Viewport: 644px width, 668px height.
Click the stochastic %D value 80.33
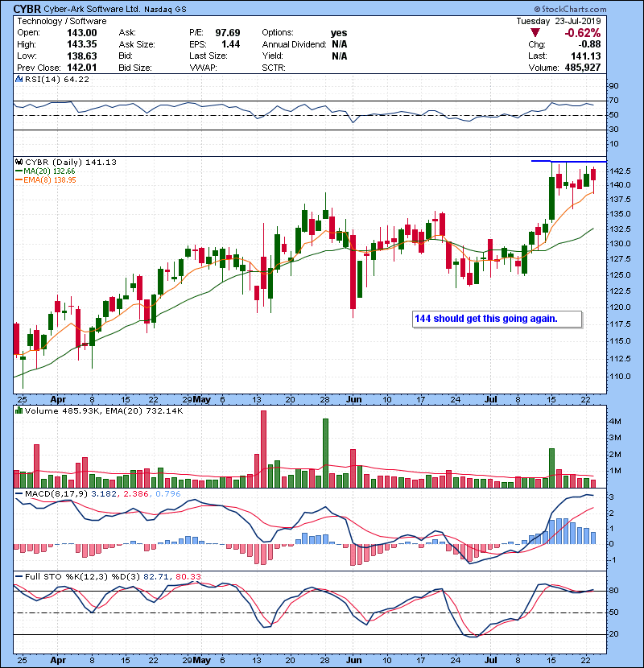[188, 577]
